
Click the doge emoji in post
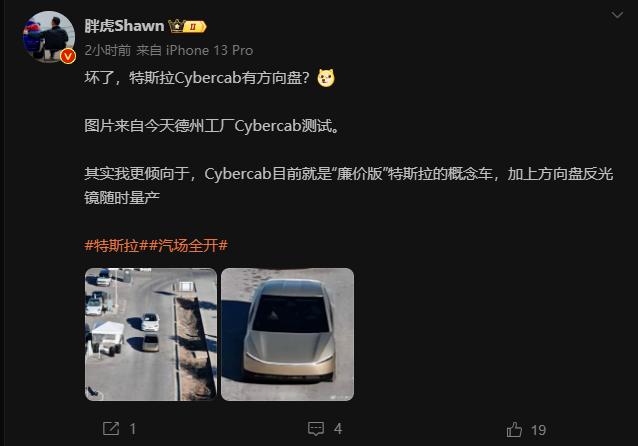326,78
